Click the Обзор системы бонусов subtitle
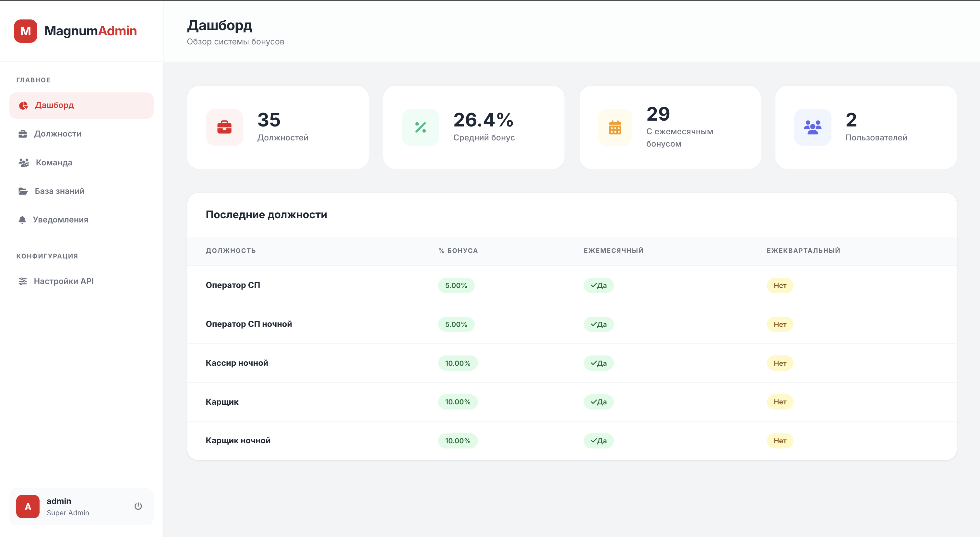The image size is (980, 537). pyautogui.click(x=235, y=42)
